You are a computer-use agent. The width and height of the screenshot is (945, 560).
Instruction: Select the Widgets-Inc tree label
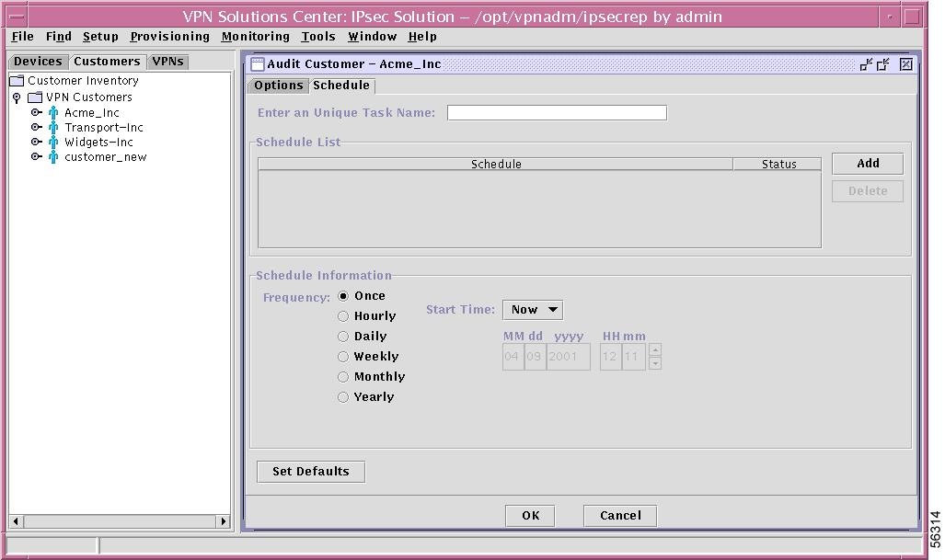pos(98,143)
